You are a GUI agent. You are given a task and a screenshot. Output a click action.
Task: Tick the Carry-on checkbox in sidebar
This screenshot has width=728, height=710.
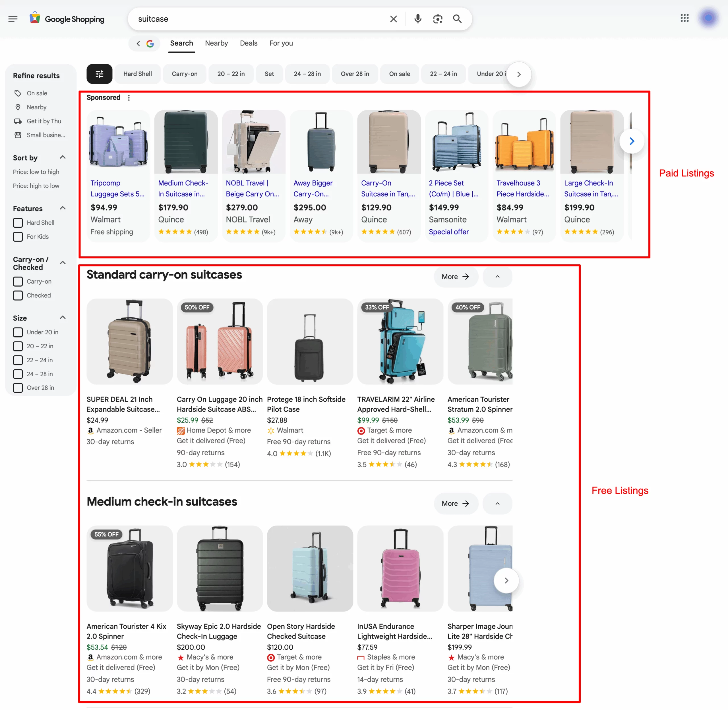[x=18, y=281]
